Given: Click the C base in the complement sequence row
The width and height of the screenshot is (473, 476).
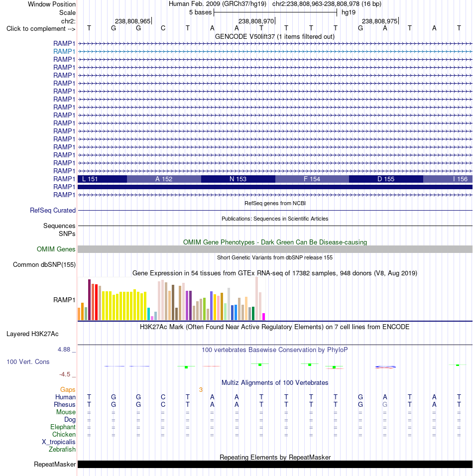Looking at the screenshot, I should pos(163,28).
